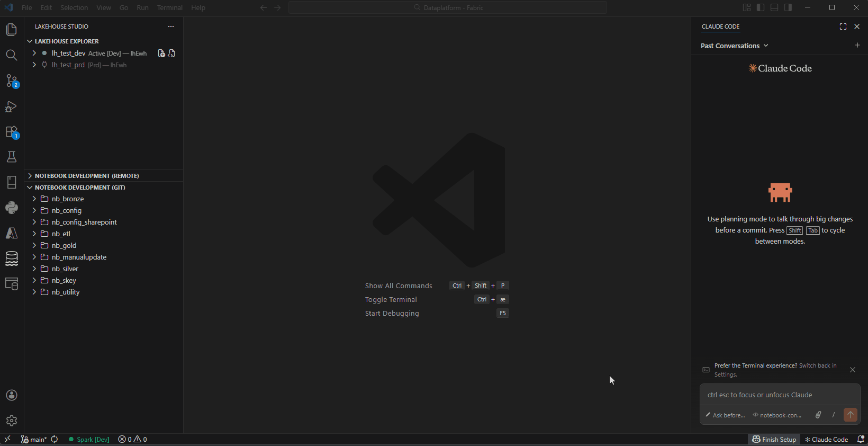
Task: Open the Terminal menu
Action: [x=169, y=7]
